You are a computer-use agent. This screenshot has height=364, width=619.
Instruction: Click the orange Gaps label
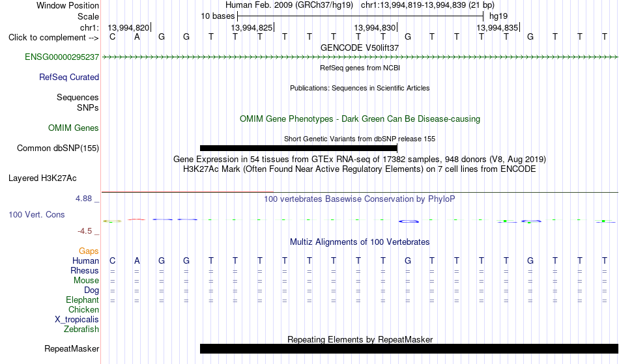pyautogui.click(x=89, y=251)
